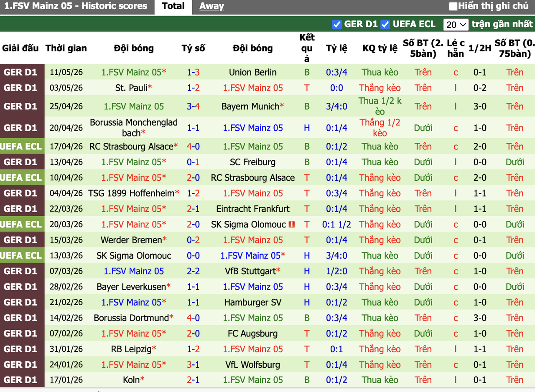This screenshot has width=535, height=392.
Task: Click the UEFA ECL label on 13/03/26 row
Action: tap(21, 255)
